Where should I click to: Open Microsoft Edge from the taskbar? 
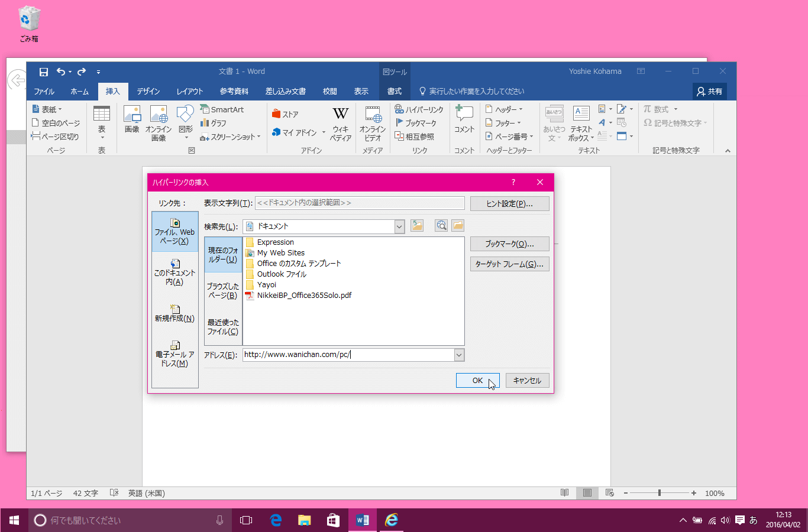coord(276,520)
